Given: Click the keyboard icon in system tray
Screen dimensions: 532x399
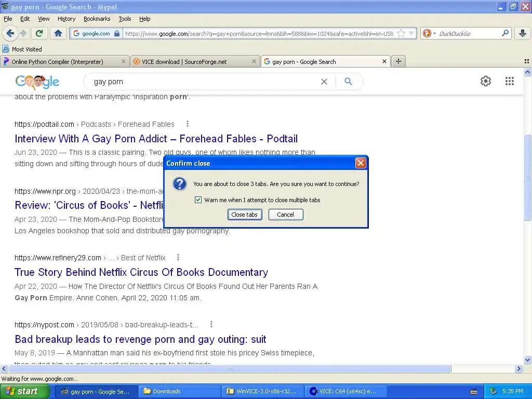Looking at the screenshot, I should [x=474, y=392].
